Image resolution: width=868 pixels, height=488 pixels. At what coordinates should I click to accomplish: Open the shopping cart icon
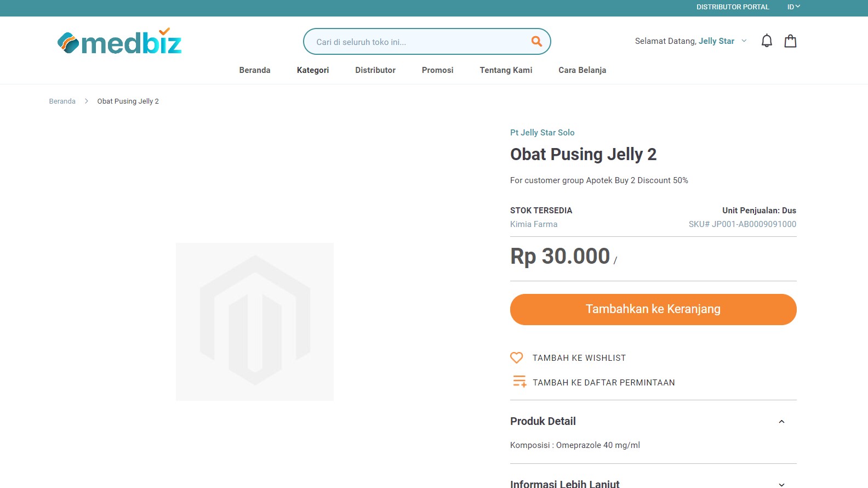[x=790, y=40]
